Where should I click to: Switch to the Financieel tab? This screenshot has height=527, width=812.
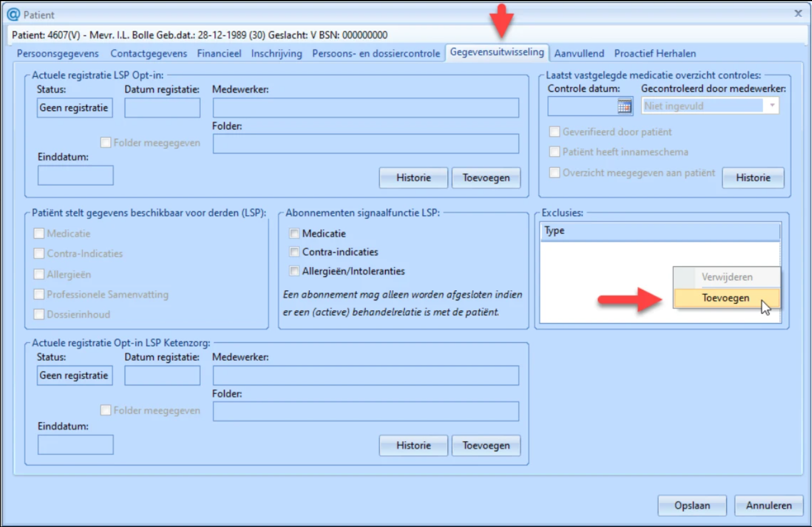click(x=219, y=53)
